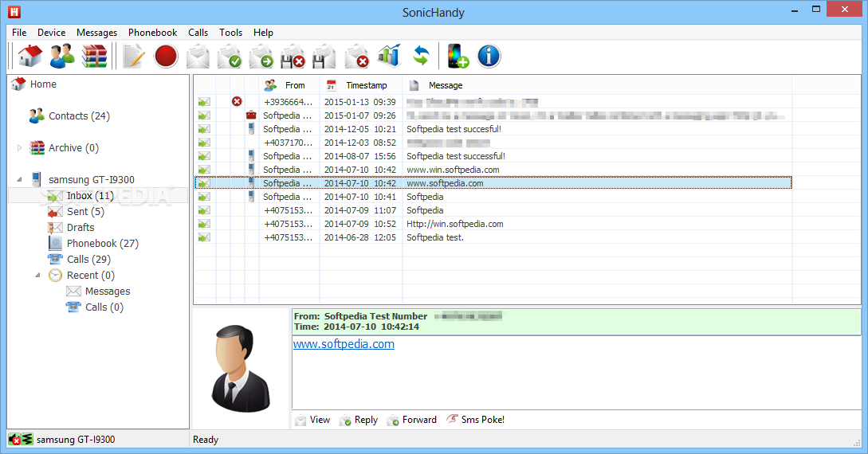Compose a new message with the pencil icon
The width and height of the screenshot is (868, 454).
(x=133, y=56)
